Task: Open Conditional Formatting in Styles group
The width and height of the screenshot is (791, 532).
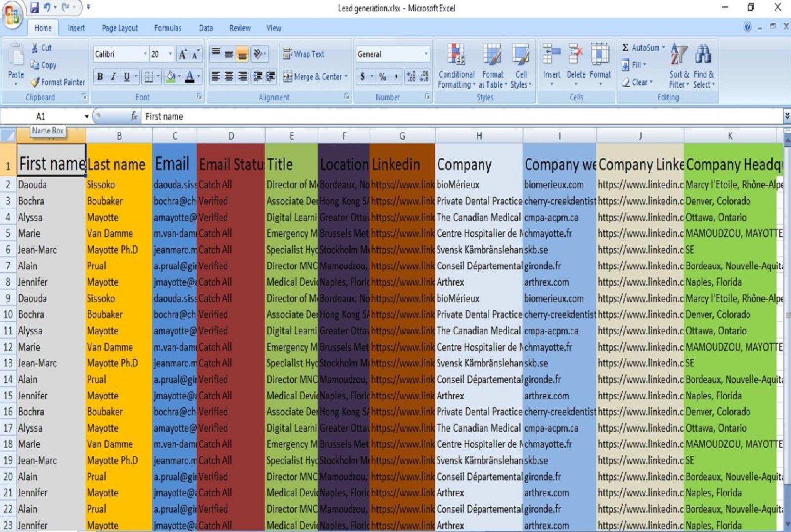Action: [456, 65]
